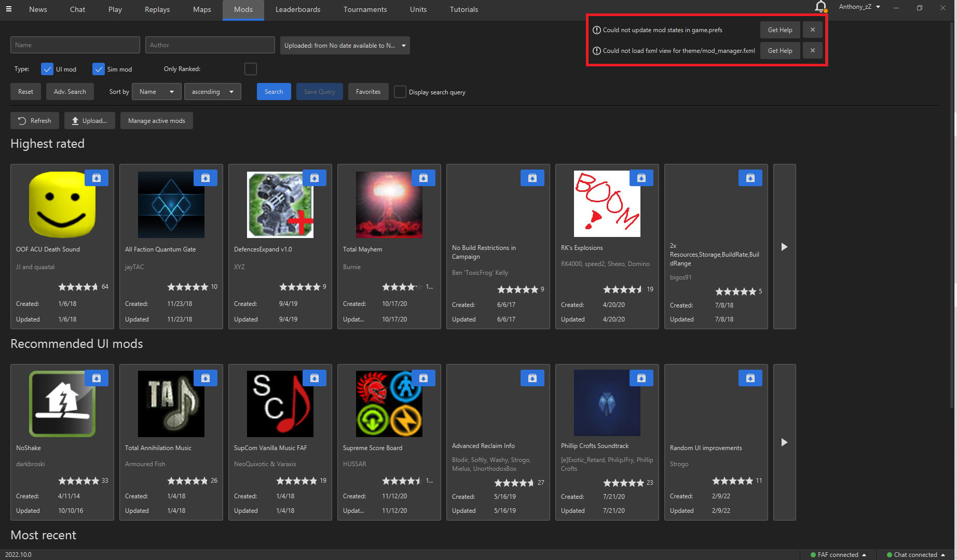Open the Units tab

click(x=418, y=9)
